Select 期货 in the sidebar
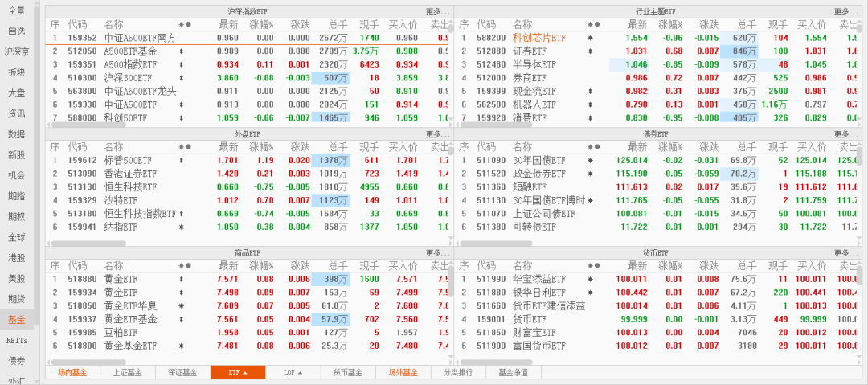Image resolution: width=868 pixels, height=385 pixels. [17, 299]
